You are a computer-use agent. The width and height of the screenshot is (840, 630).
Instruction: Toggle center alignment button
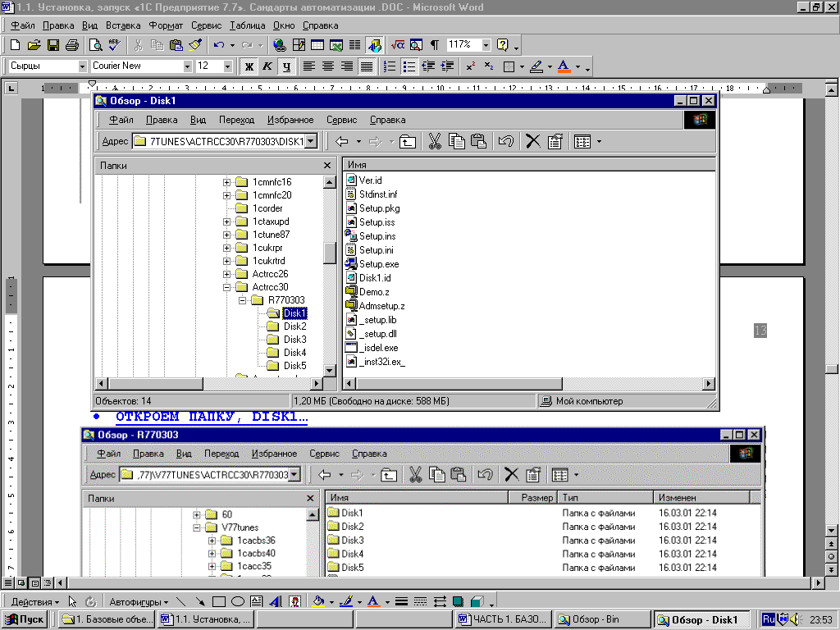(328, 66)
